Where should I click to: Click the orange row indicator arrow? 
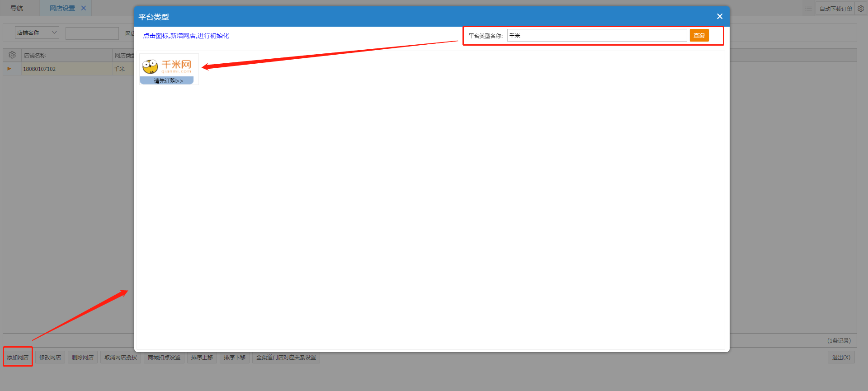(9, 69)
